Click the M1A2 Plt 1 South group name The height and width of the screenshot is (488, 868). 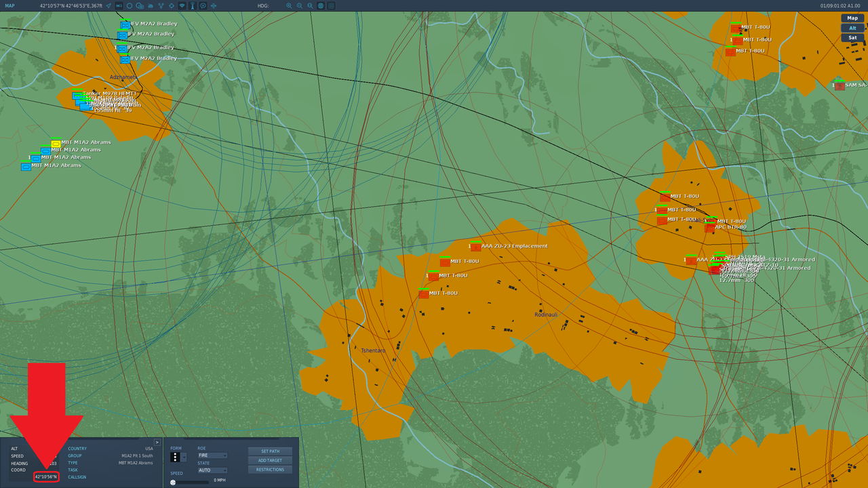(138, 455)
